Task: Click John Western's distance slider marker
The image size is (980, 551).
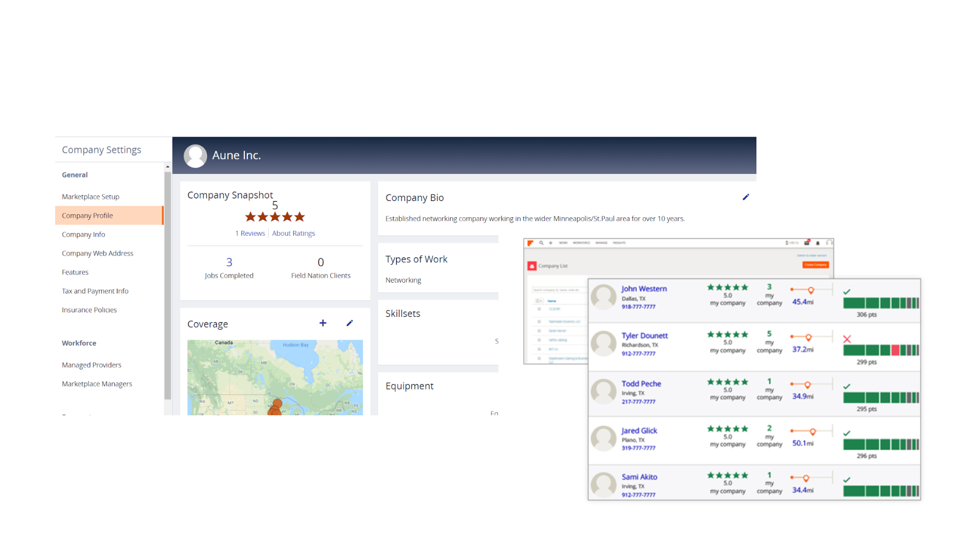Action: click(811, 290)
